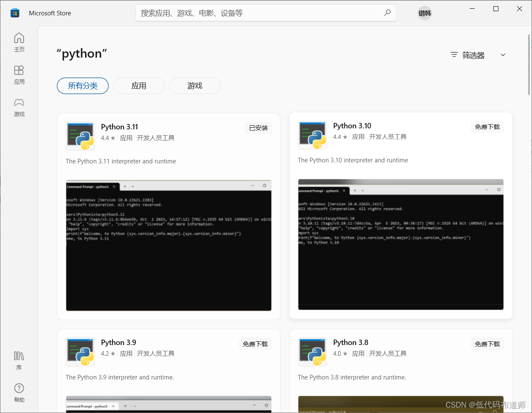The width and height of the screenshot is (532, 413).
Task: Open Help in the sidebar
Action: pos(19,393)
